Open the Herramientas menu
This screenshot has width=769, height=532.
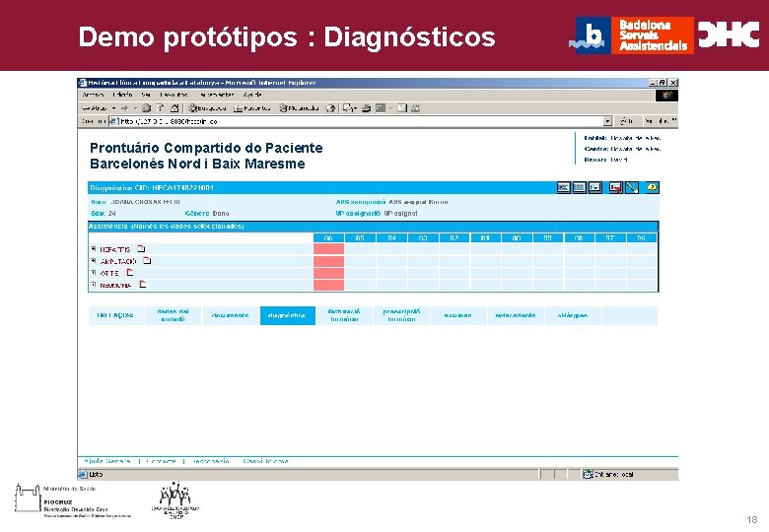point(216,95)
